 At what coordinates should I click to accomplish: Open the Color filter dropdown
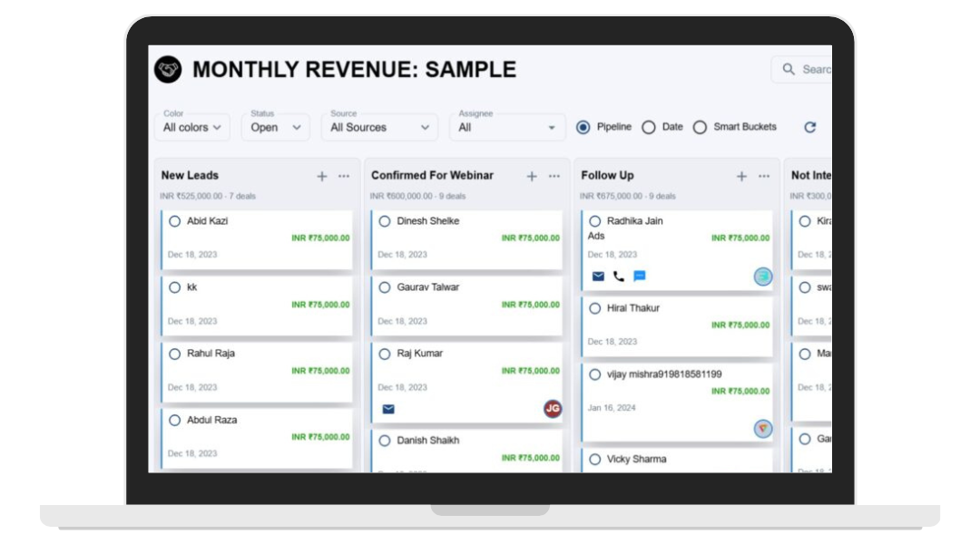(x=192, y=128)
